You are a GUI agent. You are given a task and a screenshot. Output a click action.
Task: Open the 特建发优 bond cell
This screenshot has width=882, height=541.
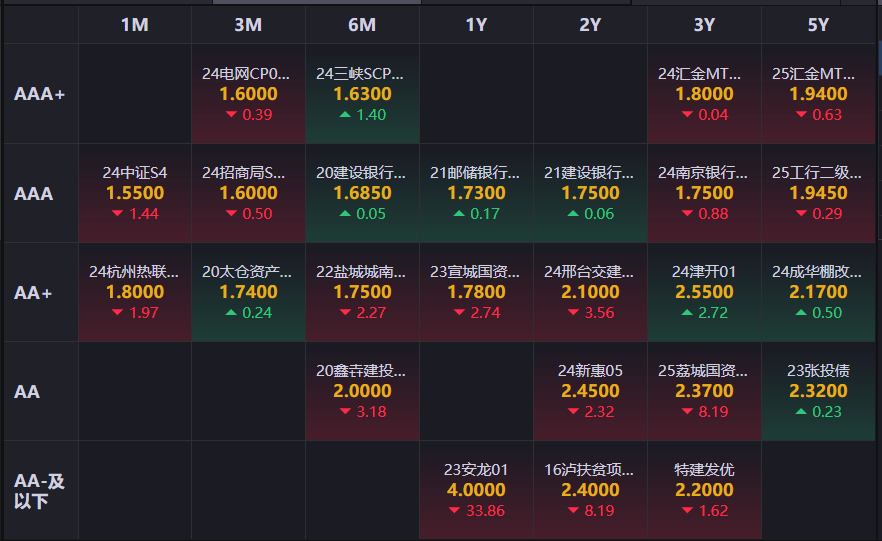704,490
